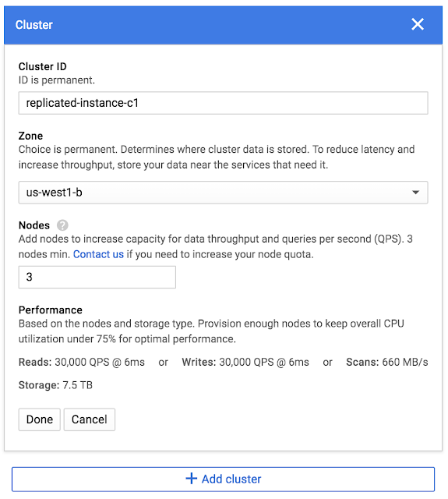Follow the Contact us link
448x499 pixels.
(x=98, y=254)
